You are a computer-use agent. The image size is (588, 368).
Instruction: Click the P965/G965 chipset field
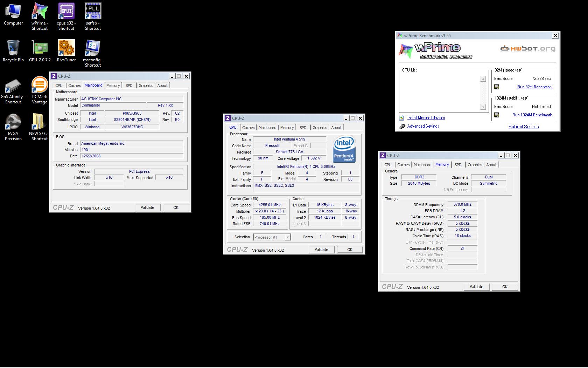click(132, 114)
